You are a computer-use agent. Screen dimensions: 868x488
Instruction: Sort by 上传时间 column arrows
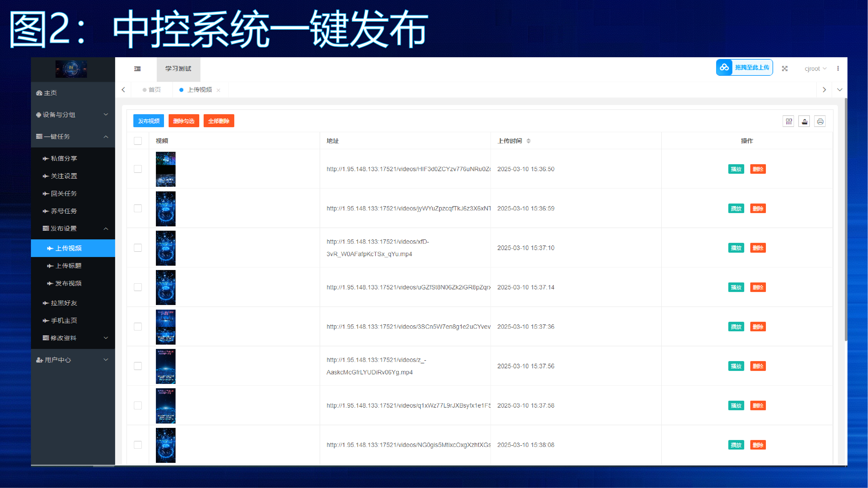click(x=528, y=141)
